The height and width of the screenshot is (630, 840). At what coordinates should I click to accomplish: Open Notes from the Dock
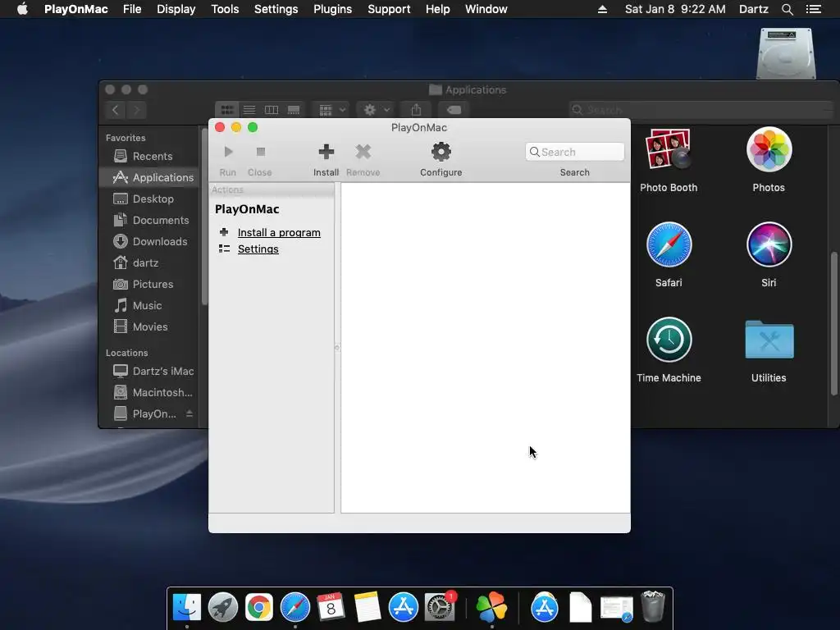pyautogui.click(x=367, y=607)
